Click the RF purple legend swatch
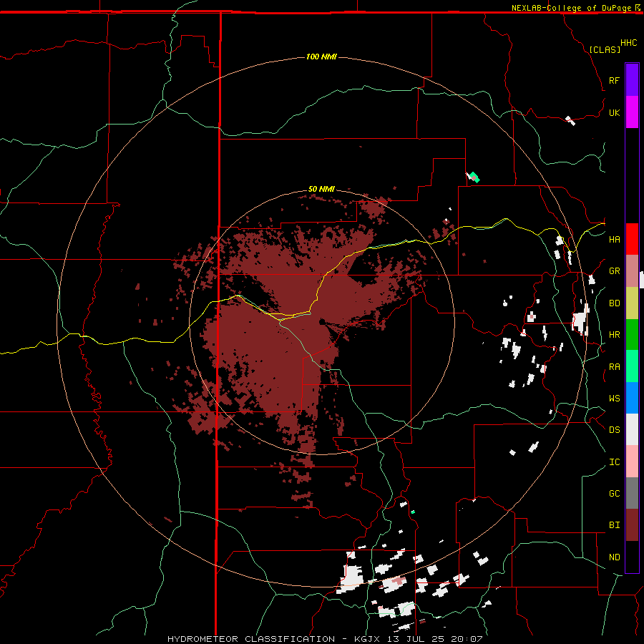Screen dimensions: 644x644 pyautogui.click(x=632, y=80)
